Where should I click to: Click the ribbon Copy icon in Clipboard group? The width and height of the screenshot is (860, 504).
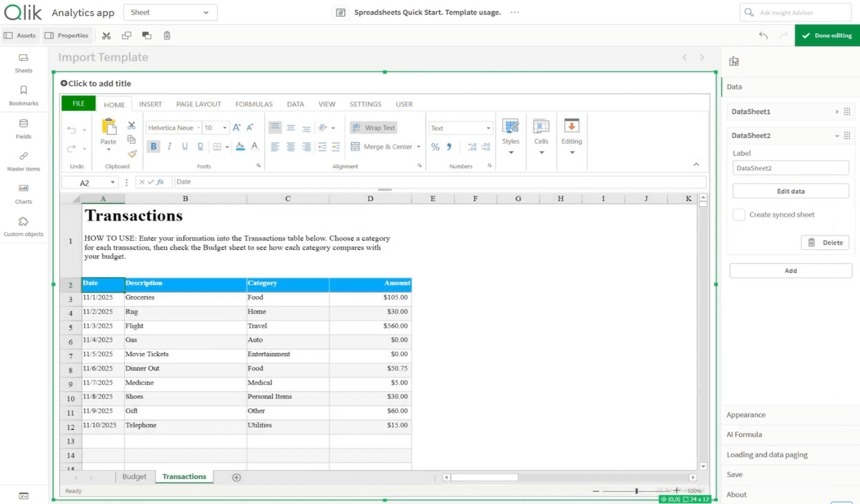pyautogui.click(x=131, y=139)
